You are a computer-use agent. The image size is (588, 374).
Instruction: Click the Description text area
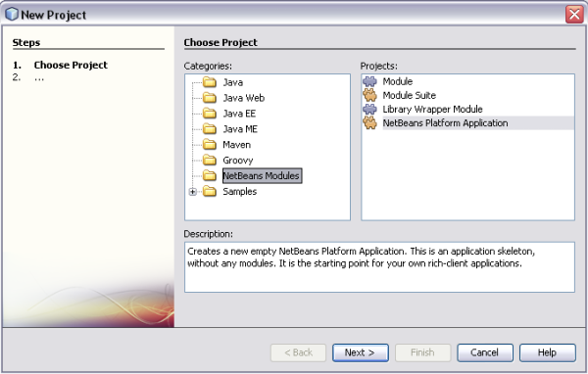coord(379,267)
